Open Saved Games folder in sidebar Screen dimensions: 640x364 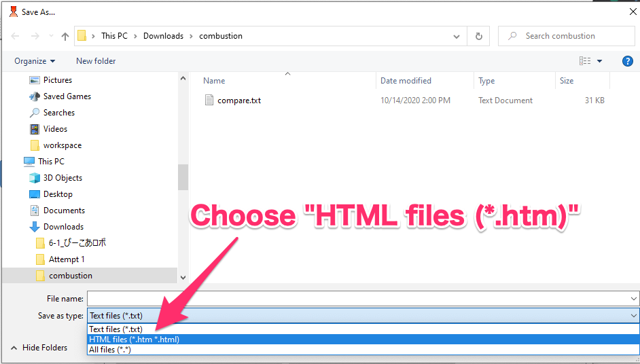pyautogui.click(x=67, y=96)
